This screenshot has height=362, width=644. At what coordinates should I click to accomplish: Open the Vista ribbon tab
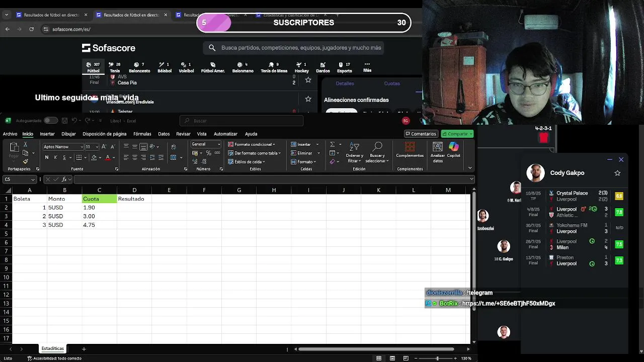(202, 134)
